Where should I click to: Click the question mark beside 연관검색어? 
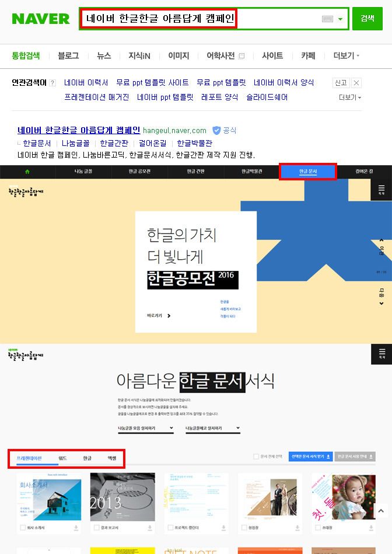[x=52, y=83]
